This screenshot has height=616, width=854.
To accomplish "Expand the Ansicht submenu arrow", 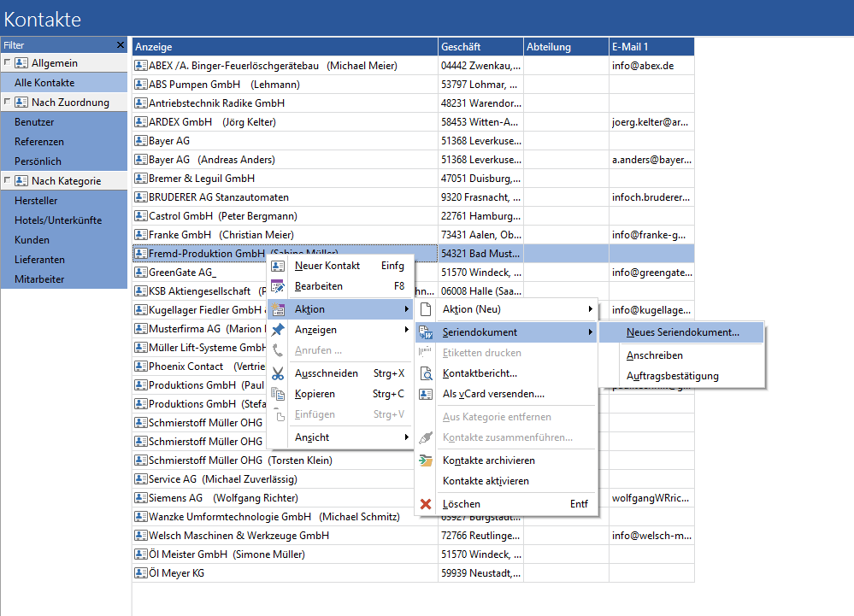I will (406, 437).
